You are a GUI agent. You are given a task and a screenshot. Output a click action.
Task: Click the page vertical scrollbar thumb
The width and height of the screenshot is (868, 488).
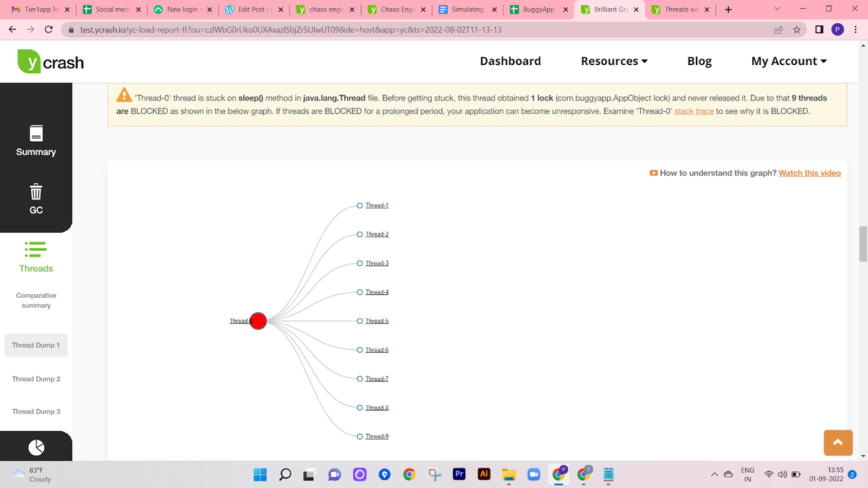tap(862, 244)
